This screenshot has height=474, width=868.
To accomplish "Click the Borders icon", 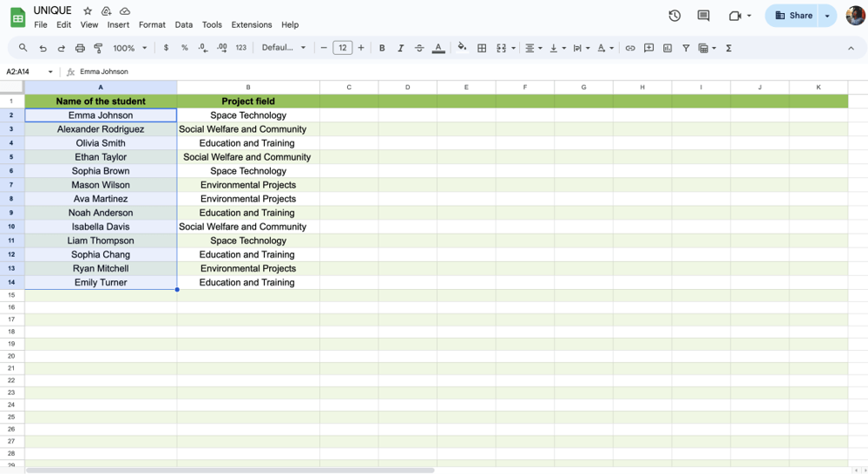I will pos(482,49).
